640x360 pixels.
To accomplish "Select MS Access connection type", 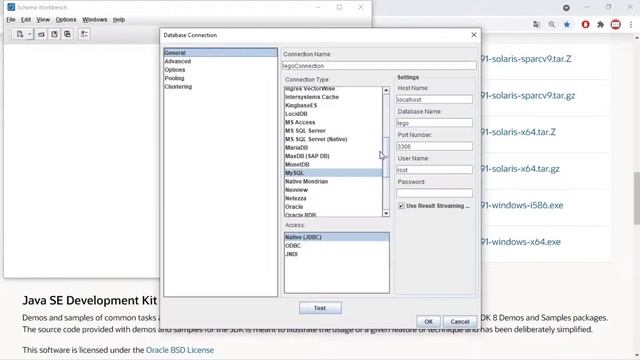I will click(x=333, y=122).
